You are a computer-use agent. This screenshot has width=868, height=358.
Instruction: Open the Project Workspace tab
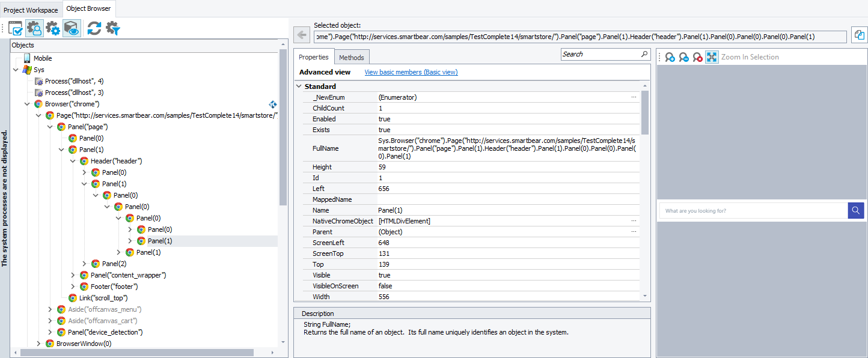click(x=30, y=10)
